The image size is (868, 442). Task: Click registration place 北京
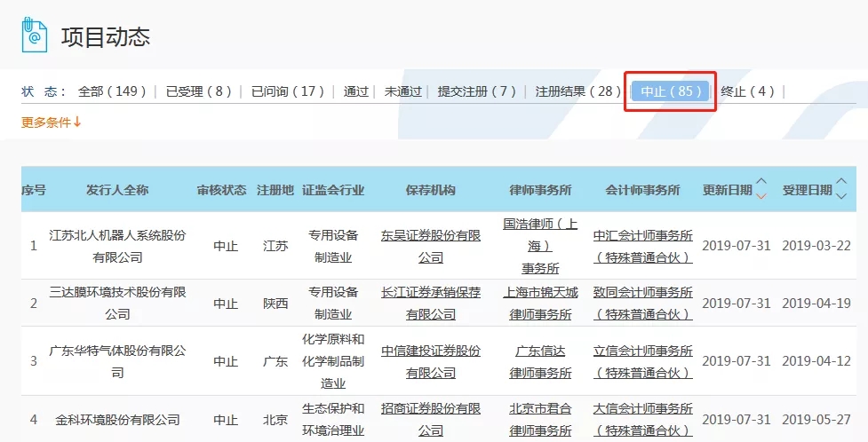[275, 420]
